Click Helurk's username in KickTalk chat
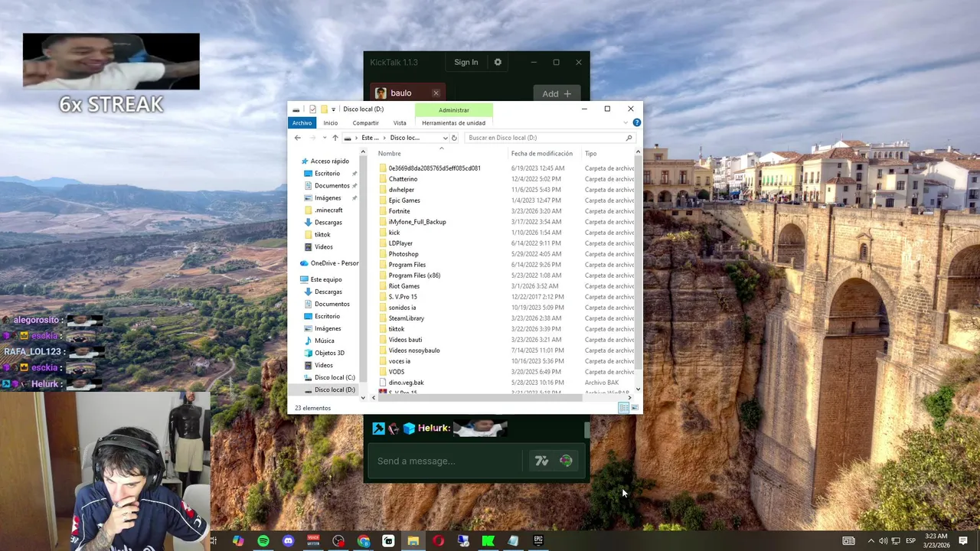The width and height of the screenshot is (980, 551). pyautogui.click(x=433, y=429)
